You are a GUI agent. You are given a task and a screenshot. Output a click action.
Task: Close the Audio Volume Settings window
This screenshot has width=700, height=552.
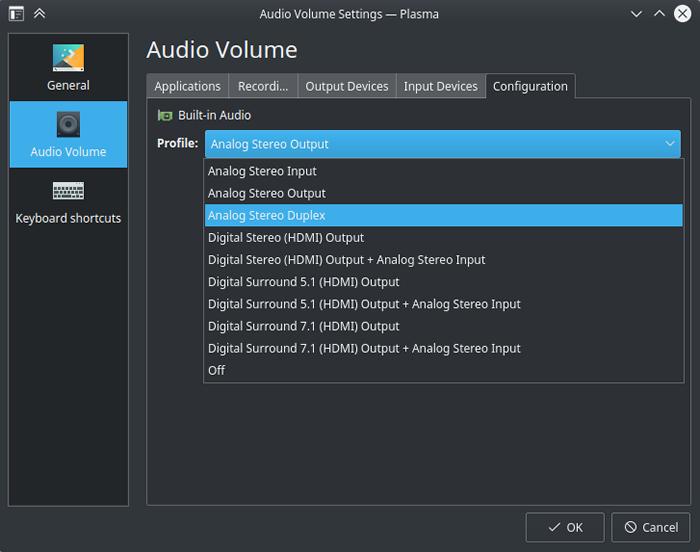[683, 14]
